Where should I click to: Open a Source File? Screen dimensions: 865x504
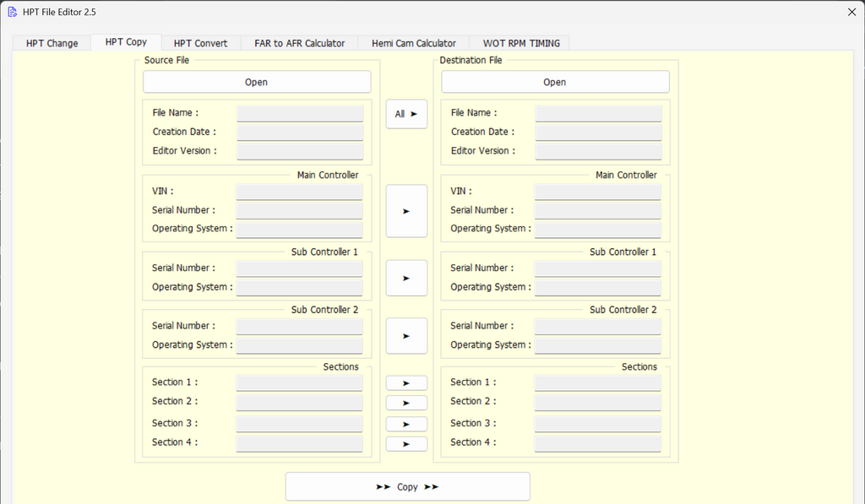(x=257, y=82)
